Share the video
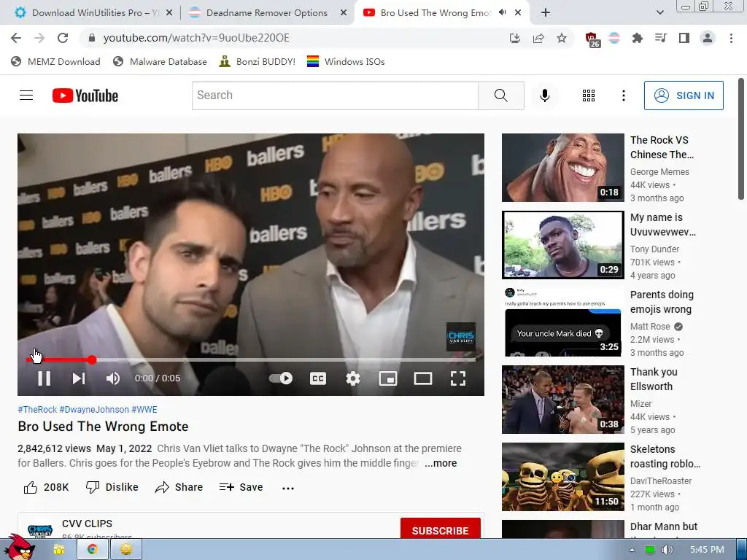Image resolution: width=747 pixels, height=560 pixels. pos(179,487)
